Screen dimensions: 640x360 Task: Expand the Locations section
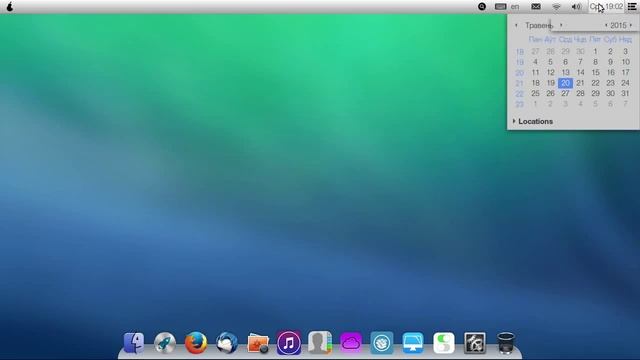[x=533, y=121]
